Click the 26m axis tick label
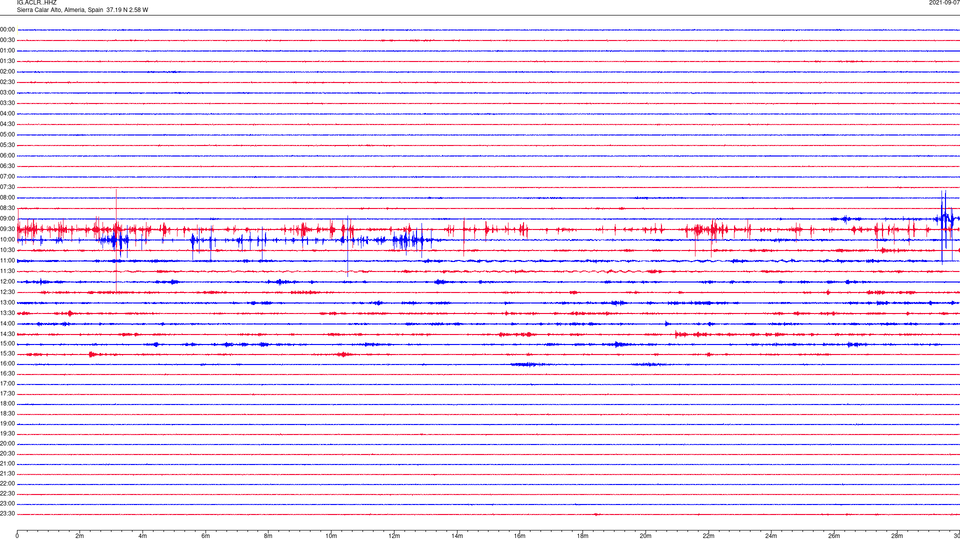The image size is (960, 540). point(834,536)
